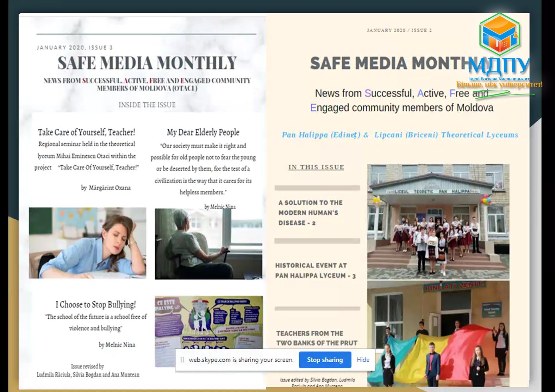This screenshot has height=392, width=555.
Task: Grab the sharing bar drag handle
Action: click(182, 360)
